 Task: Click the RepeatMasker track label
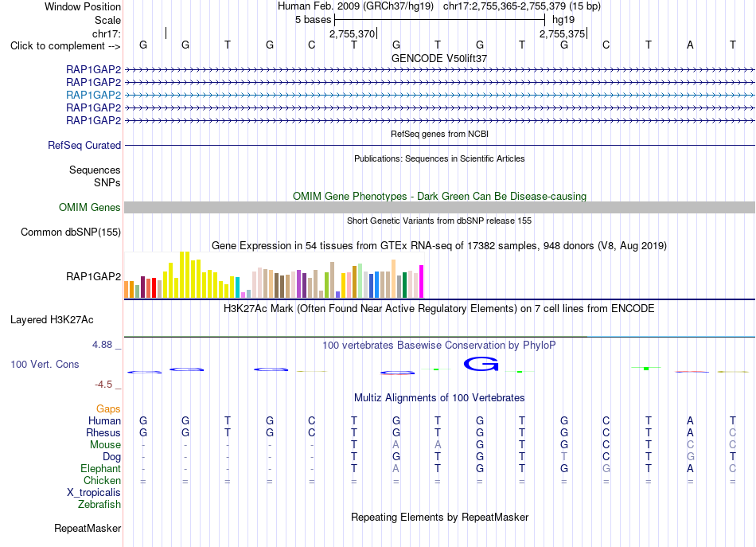click(88, 528)
